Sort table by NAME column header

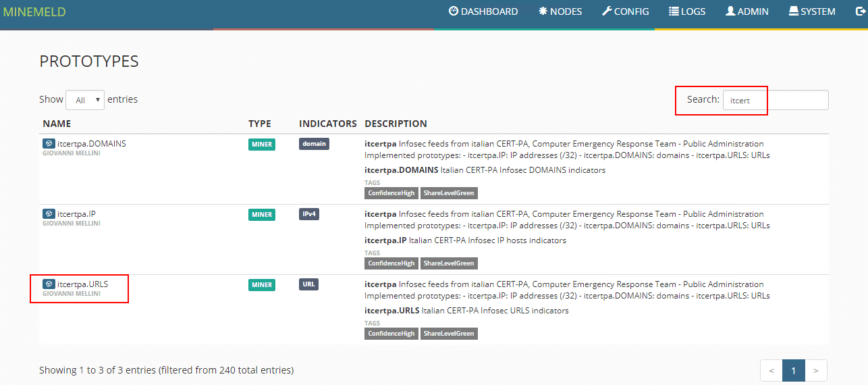point(57,124)
